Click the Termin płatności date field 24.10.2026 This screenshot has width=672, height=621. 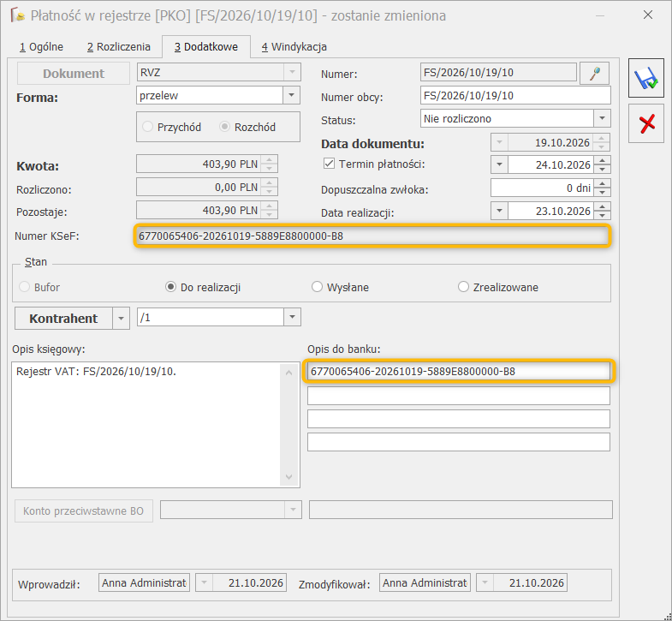550,164
